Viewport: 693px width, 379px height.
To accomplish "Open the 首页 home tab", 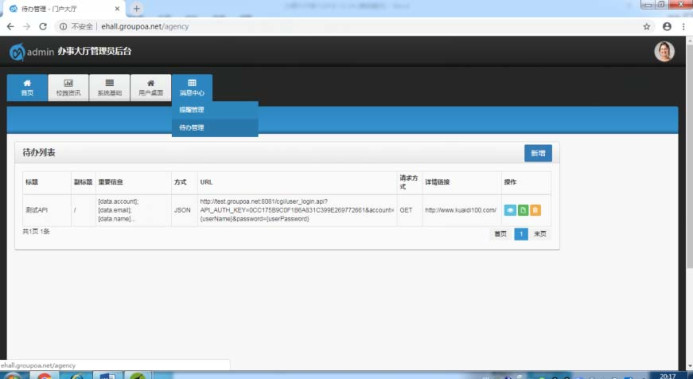I will tap(27, 87).
